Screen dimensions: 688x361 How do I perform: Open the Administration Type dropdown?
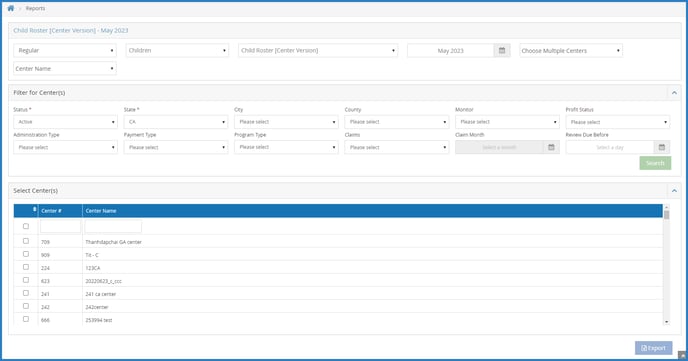[x=65, y=147]
